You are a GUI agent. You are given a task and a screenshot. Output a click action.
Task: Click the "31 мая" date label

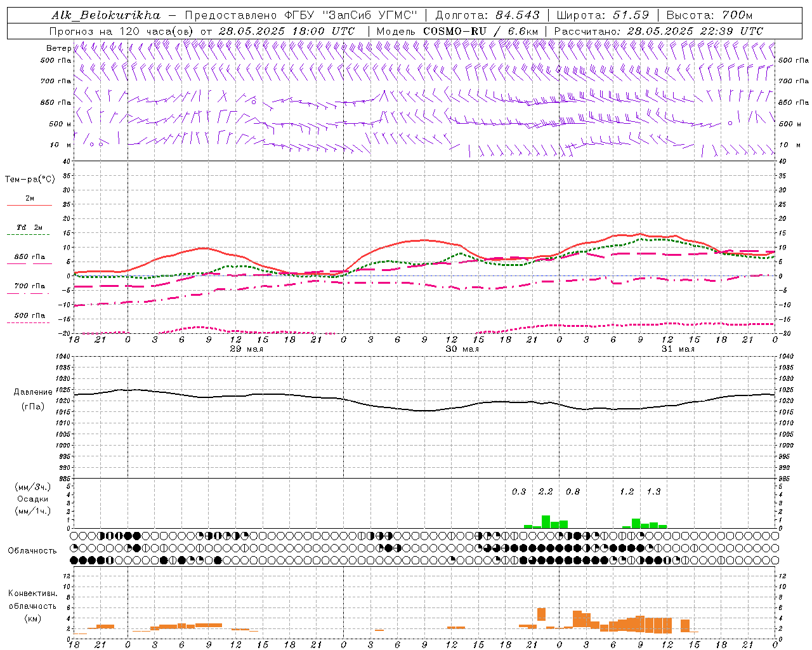678,349
